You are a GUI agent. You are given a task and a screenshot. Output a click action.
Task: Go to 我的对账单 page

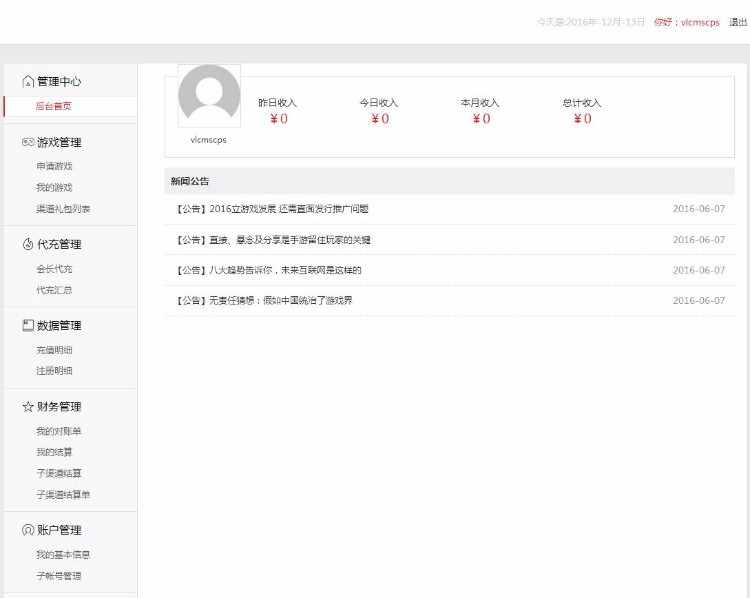point(58,431)
